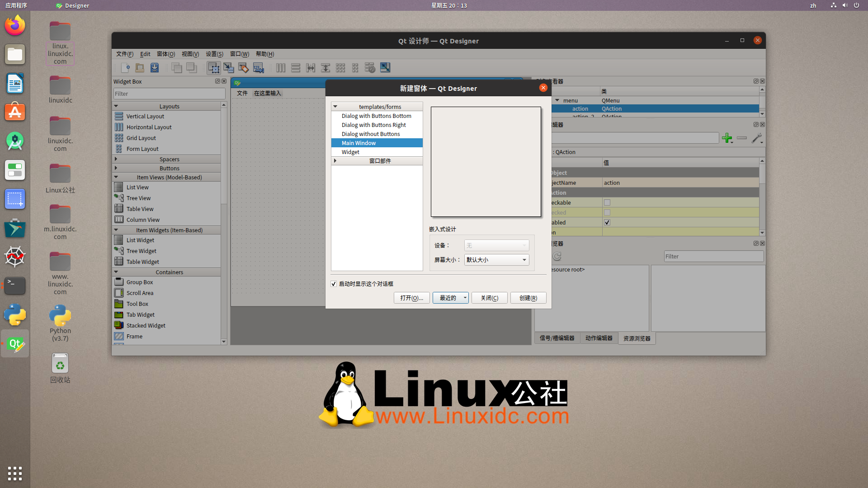Click the Save Form toolbar icon
868x488 pixels.
155,68
